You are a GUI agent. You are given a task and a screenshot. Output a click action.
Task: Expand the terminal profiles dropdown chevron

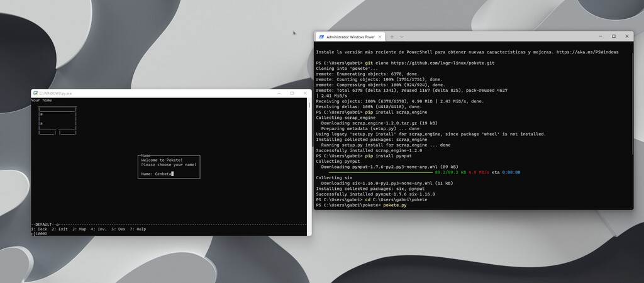click(401, 37)
